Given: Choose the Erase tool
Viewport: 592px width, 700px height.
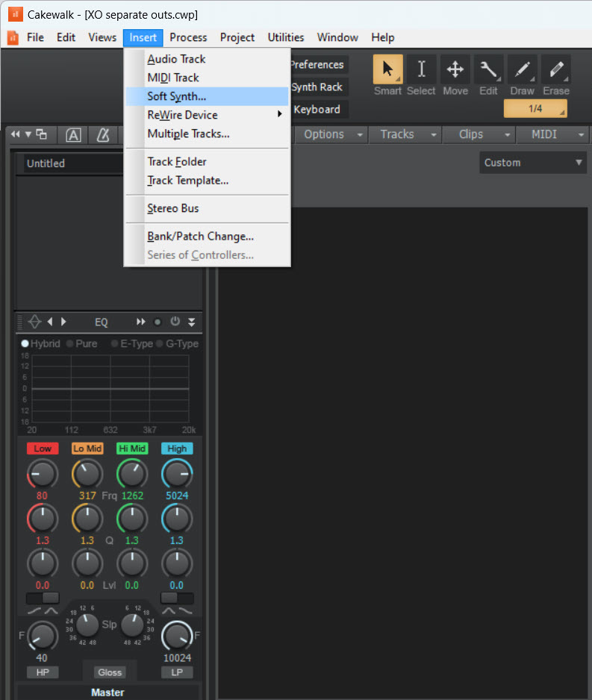Looking at the screenshot, I should click(x=556, y=69).
